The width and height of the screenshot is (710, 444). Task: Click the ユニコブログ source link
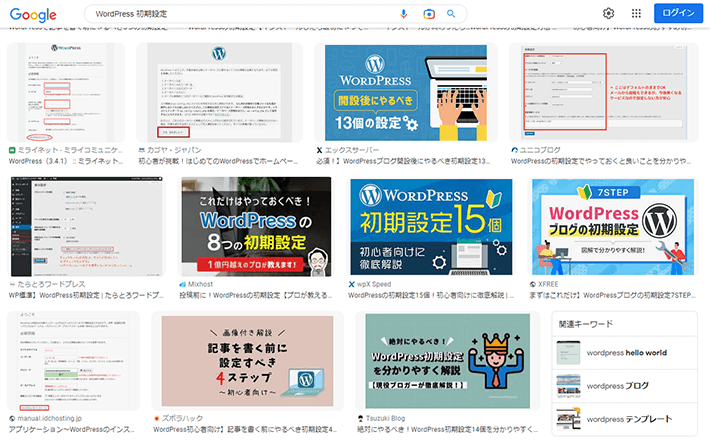[x=536, y=150]
